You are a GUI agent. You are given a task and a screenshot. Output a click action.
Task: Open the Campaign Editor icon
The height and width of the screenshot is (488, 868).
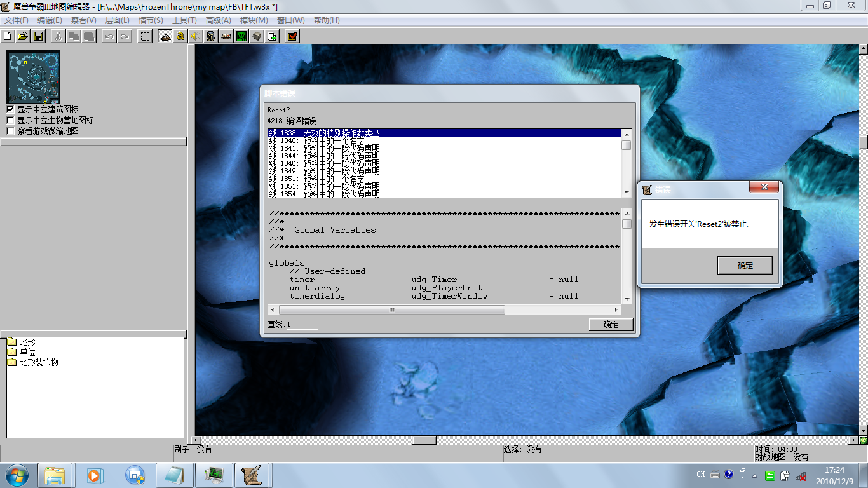[x=226, y=36]
